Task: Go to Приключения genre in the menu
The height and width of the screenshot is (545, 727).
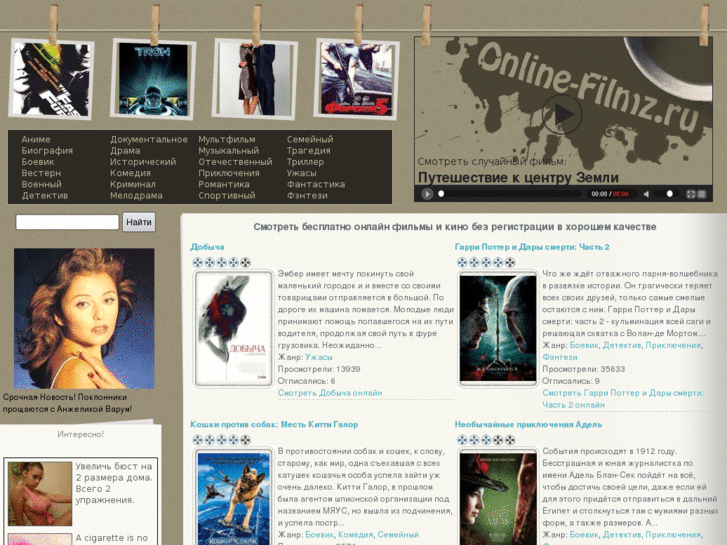Action: point(229,173)
